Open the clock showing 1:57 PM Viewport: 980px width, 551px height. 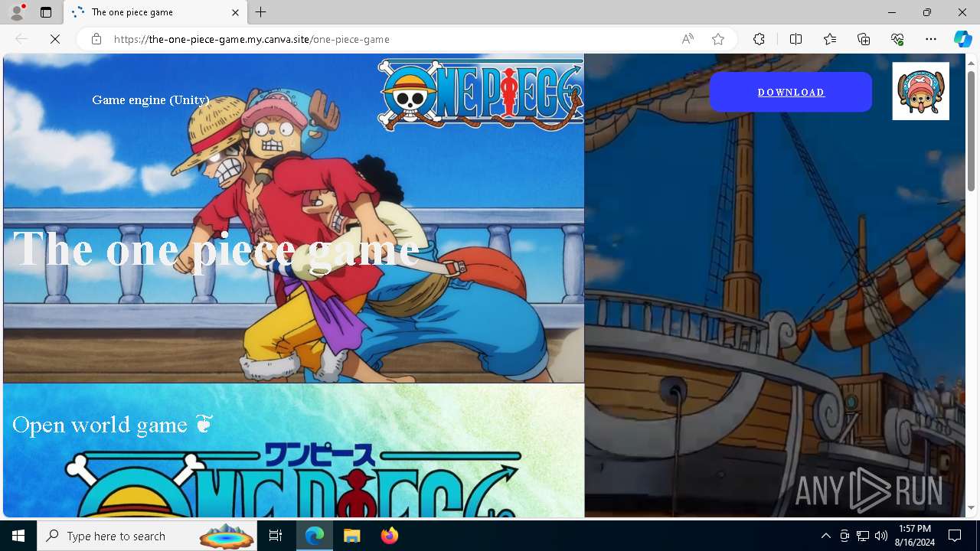coord(914,536)
